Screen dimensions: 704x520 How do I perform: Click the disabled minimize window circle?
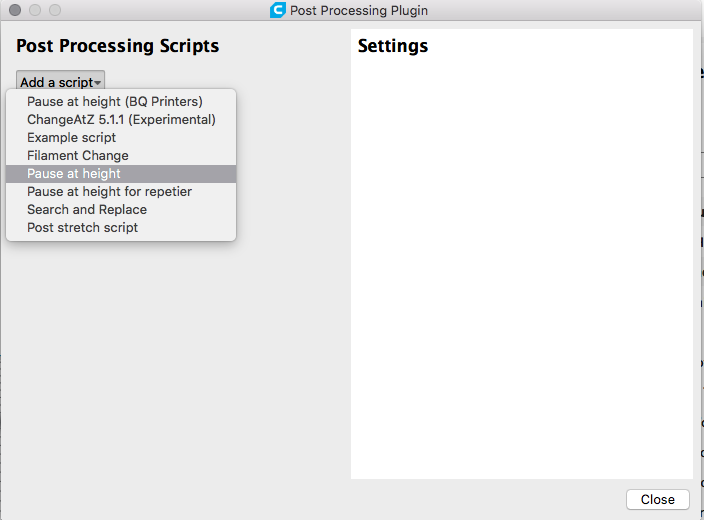pyautogui.click(x=35, y=10)
